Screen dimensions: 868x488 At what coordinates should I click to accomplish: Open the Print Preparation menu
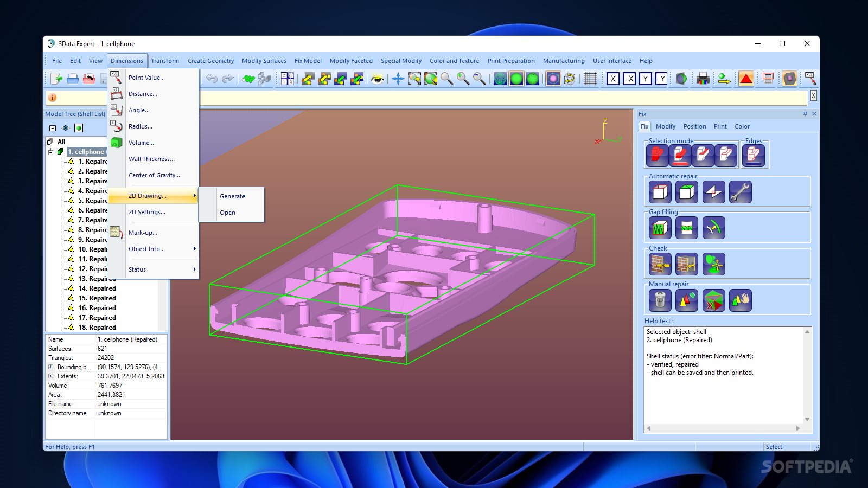pyautogui.click(x=511, y=61)
